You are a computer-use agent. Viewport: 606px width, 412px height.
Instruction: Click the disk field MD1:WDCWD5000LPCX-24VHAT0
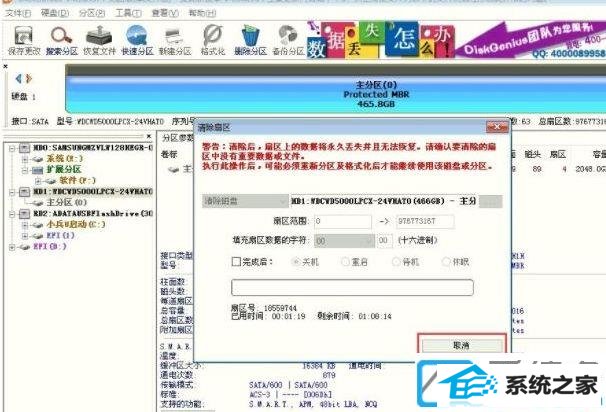384,201
